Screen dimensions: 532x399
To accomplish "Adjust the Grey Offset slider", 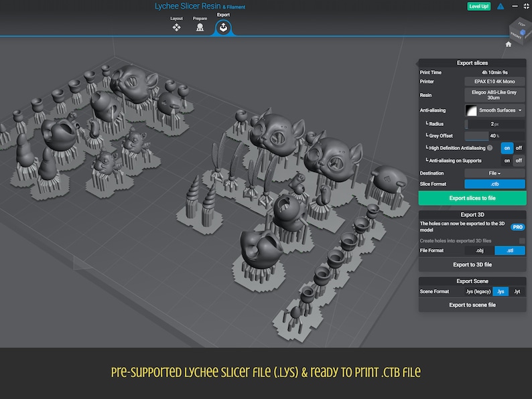I will [494, 136].
